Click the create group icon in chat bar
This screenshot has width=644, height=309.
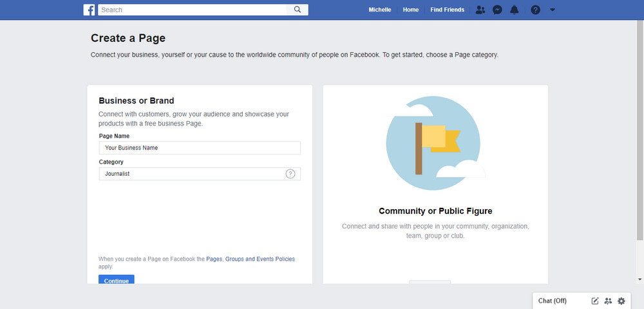coord(609,301)
